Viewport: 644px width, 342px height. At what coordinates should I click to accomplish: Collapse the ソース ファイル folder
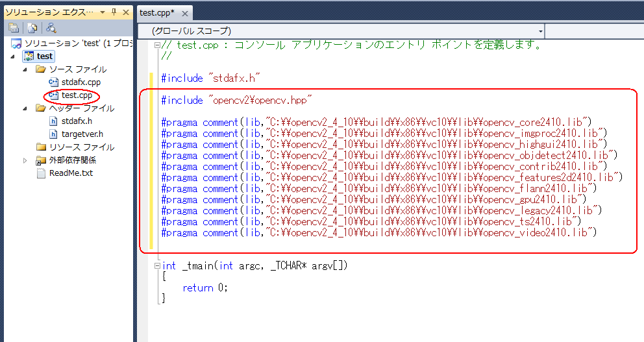(x=25, y=70)
